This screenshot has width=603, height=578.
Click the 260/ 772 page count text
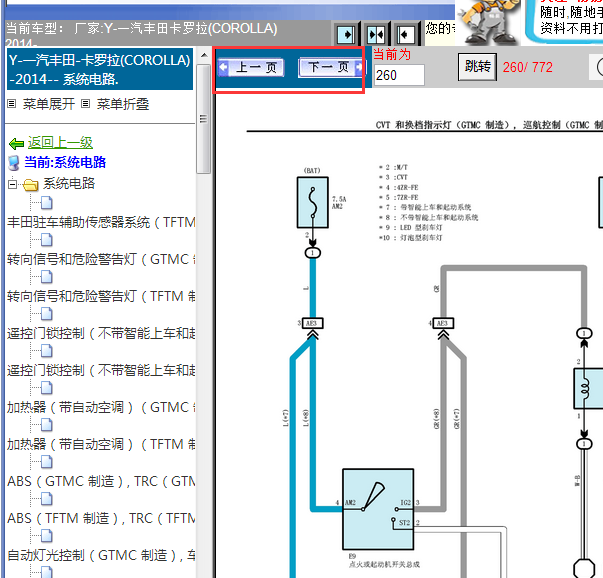528,67
